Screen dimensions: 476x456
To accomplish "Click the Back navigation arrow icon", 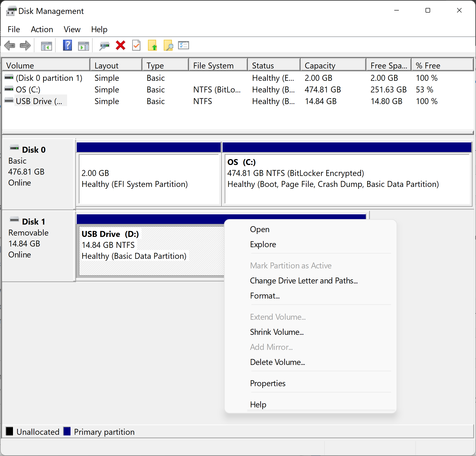I will 10,46.
